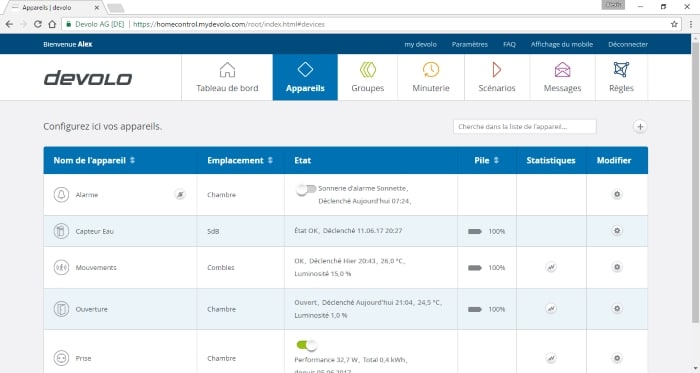Select the Alarme device name

(x=87, y=195)
